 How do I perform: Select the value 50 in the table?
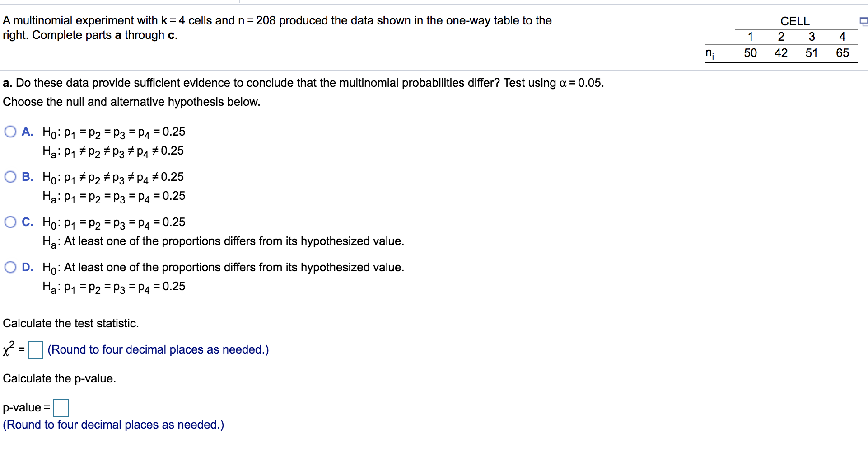(751, 53)
